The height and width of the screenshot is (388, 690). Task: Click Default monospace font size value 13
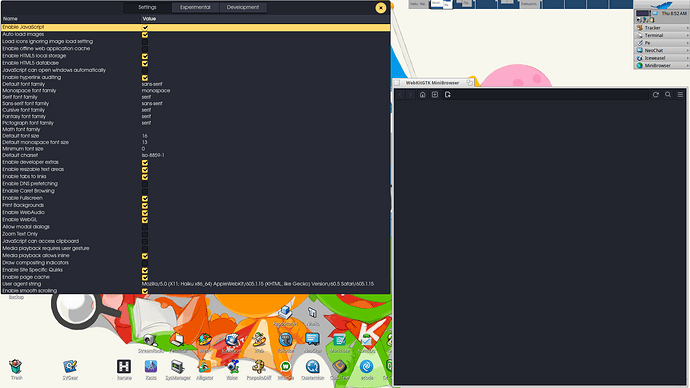coord(145,143)
